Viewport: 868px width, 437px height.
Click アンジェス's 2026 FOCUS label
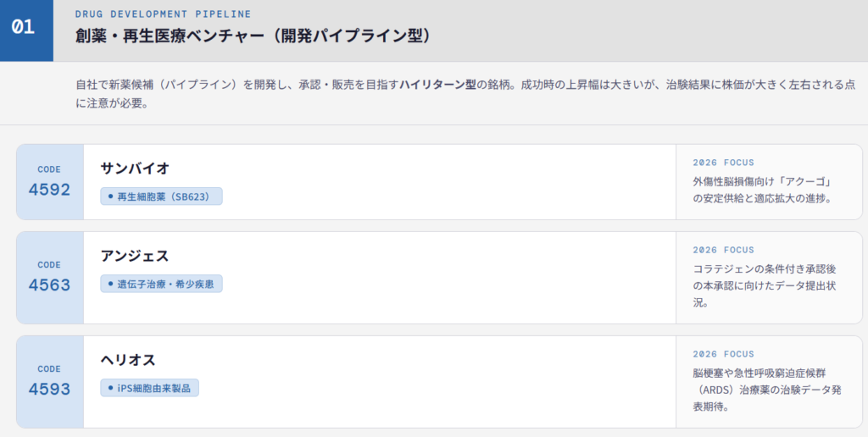(x=723, y=251)
